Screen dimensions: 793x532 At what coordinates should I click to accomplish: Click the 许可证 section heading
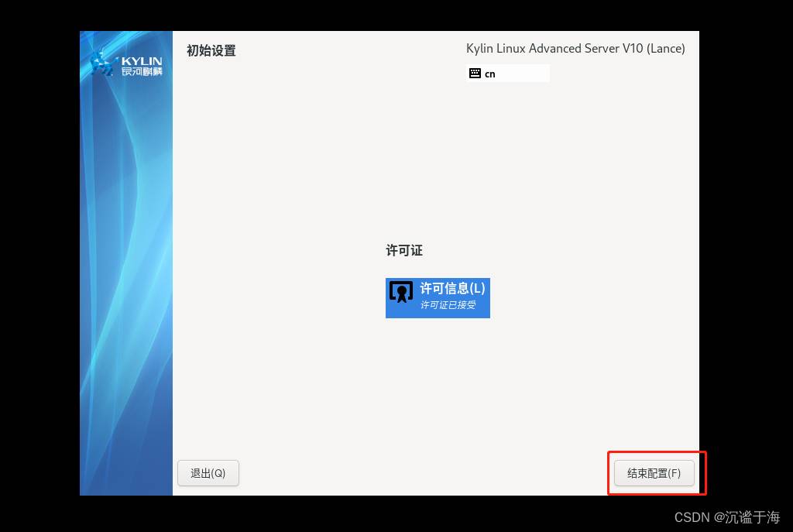pyautogui.click(x=404, y=251)
